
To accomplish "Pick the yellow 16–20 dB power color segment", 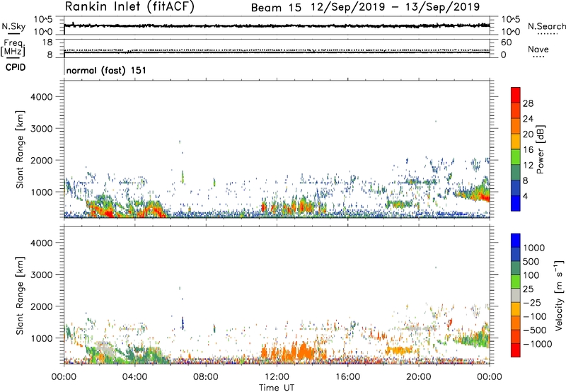I will 516,142.
